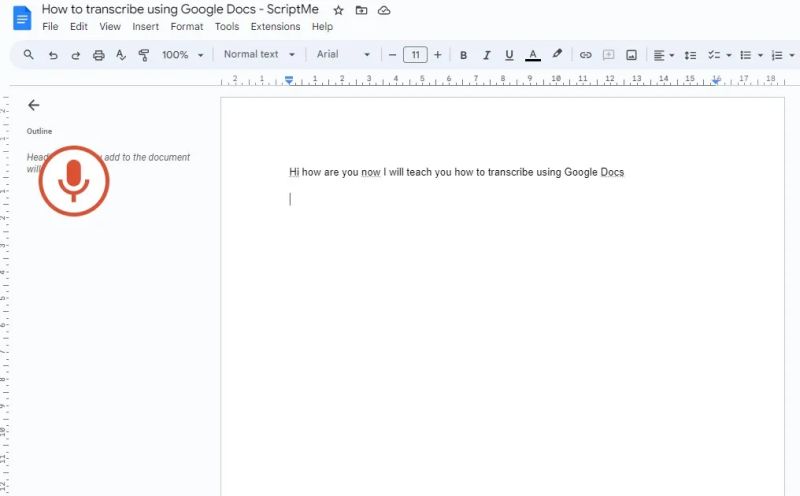The width and height of the screenshot is (800, 496).
Task: Toggle bold formatting
Action: [x=463, y=55]
